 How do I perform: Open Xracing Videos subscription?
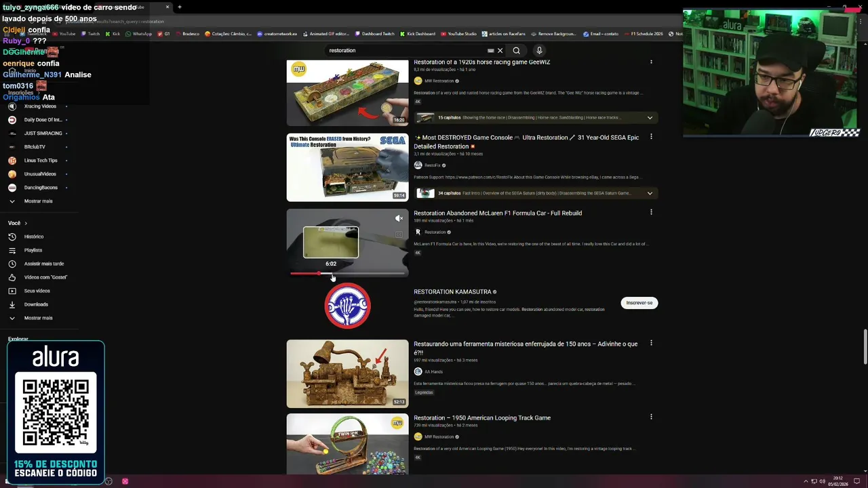40,106
